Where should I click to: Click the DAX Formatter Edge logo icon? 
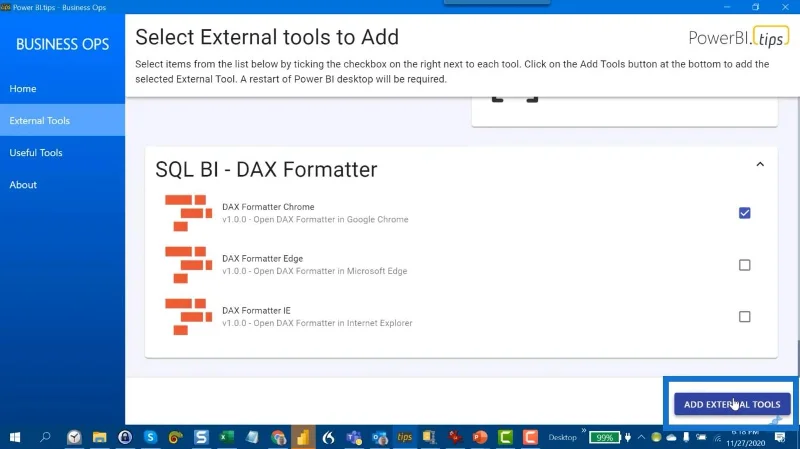pos(188,264)
